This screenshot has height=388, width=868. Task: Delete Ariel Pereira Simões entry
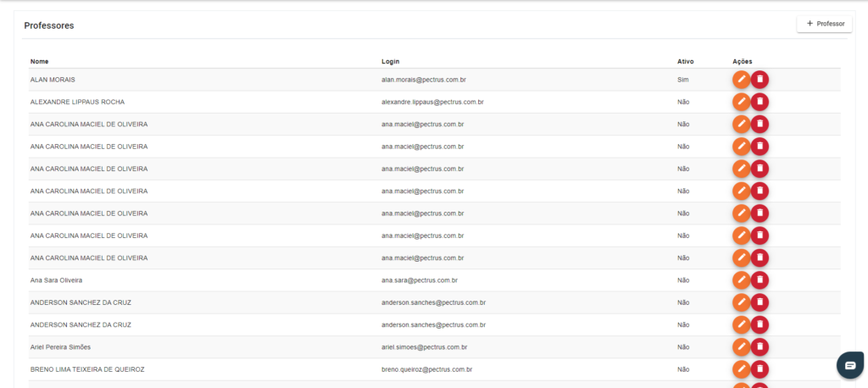(x=760, y=347)
